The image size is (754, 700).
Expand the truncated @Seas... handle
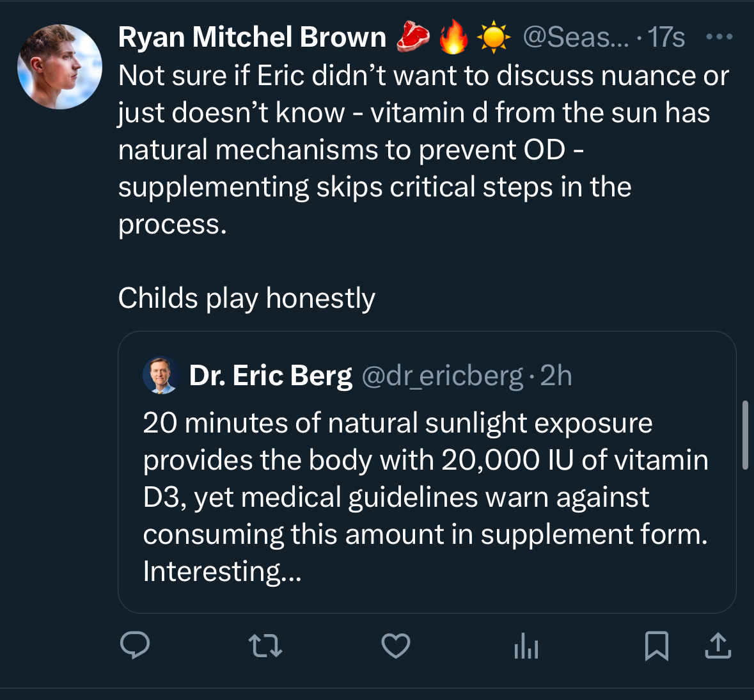click(576, 37)
